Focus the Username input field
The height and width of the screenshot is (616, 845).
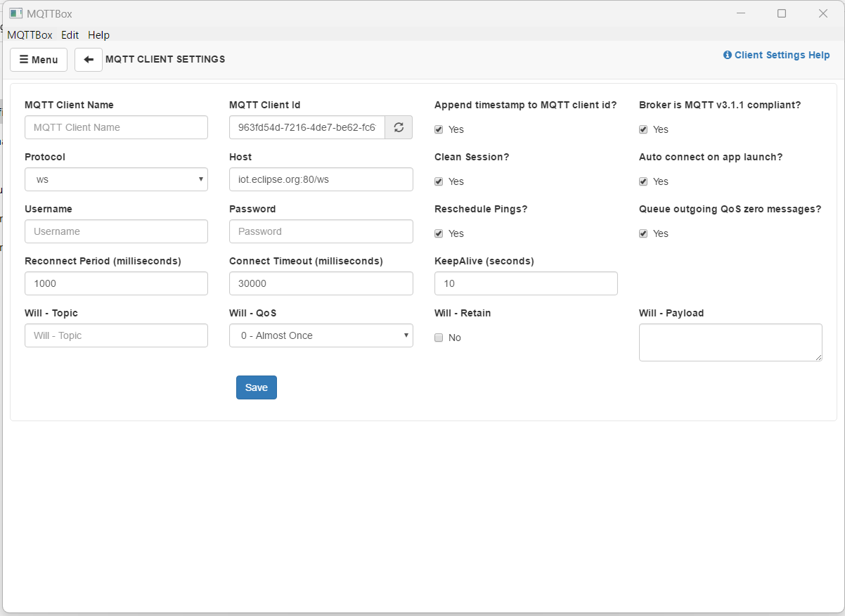tap(116, 231)
